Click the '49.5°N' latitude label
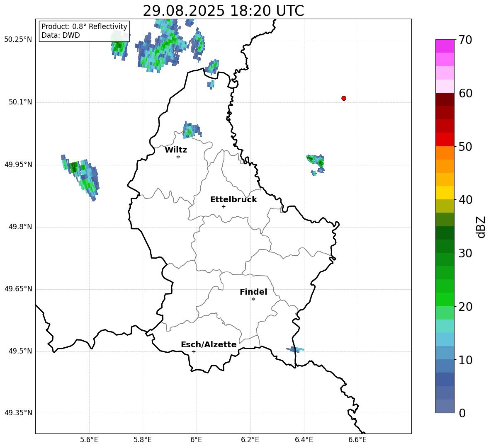 click(x=20, y=351)
